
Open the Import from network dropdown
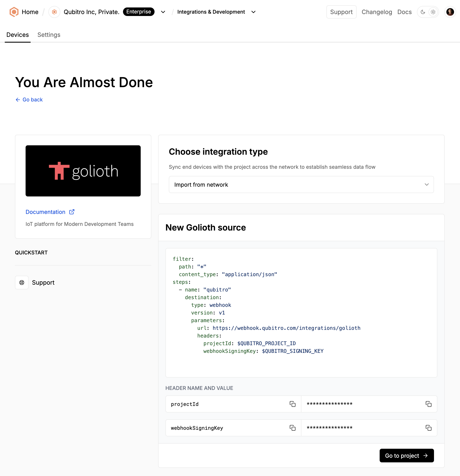tap(301, 185)
